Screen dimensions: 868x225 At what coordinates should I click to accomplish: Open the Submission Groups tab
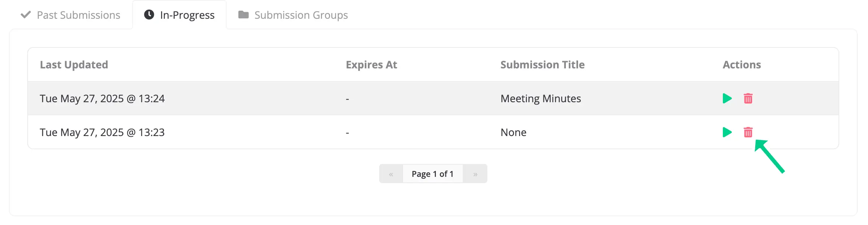293,15
